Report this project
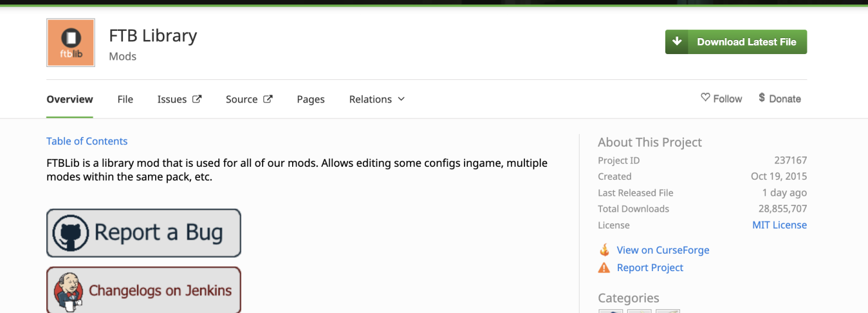The image size is (868, 313). (650, 267)
